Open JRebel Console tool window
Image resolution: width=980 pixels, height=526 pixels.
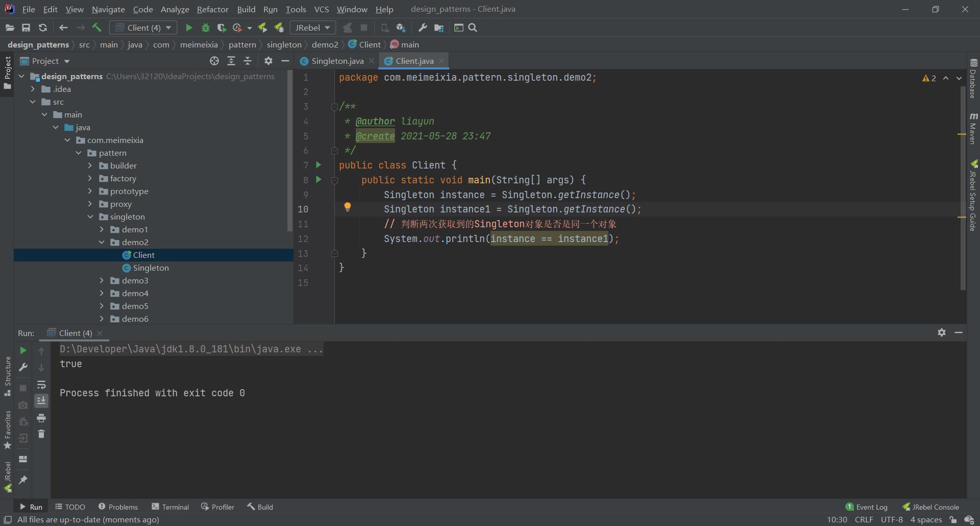point(930,507)
